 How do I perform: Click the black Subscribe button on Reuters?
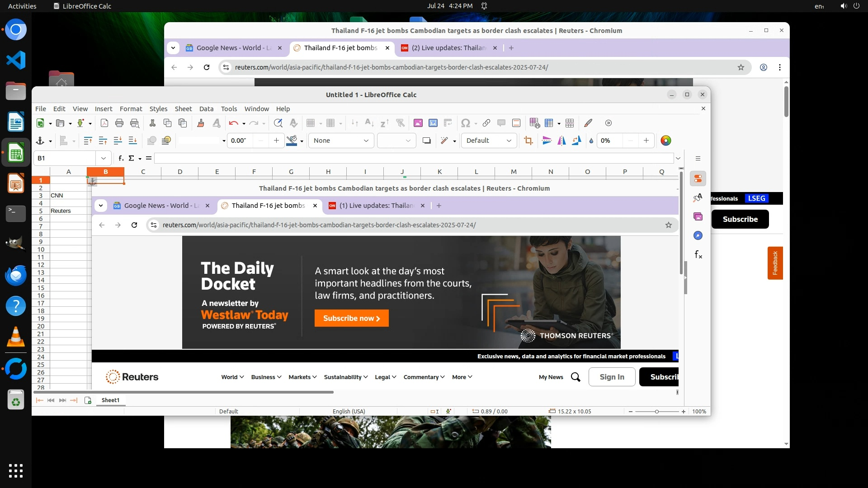point(740,219)
